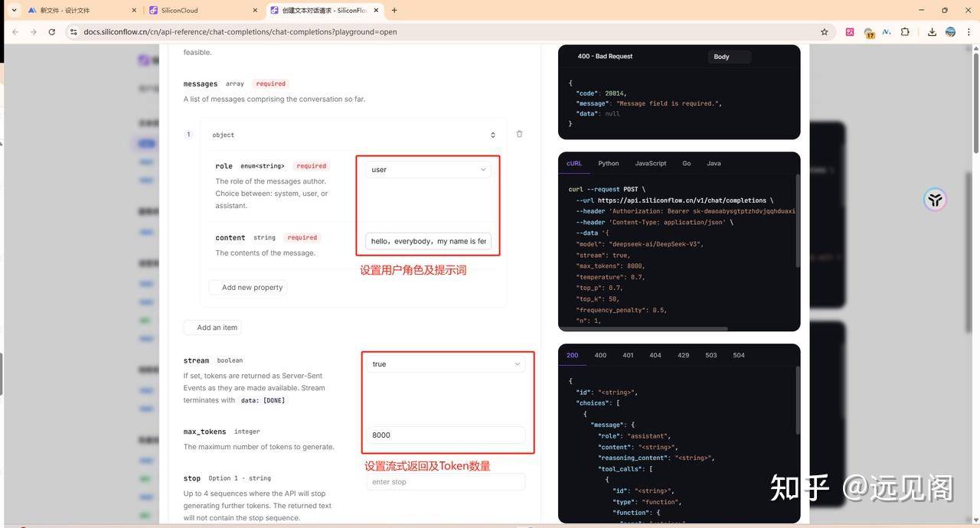980x528 pixels.
Task: Click Add an item button
Action: (212, 328)
